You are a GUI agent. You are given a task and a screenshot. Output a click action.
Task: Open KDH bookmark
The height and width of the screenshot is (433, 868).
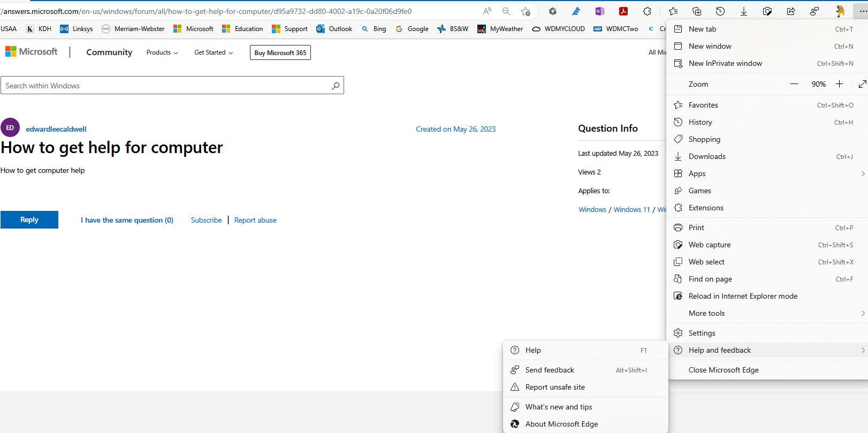pos(39,29)
